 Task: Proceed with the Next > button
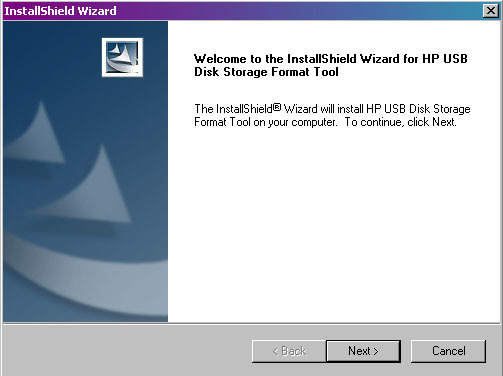(363, 351)
